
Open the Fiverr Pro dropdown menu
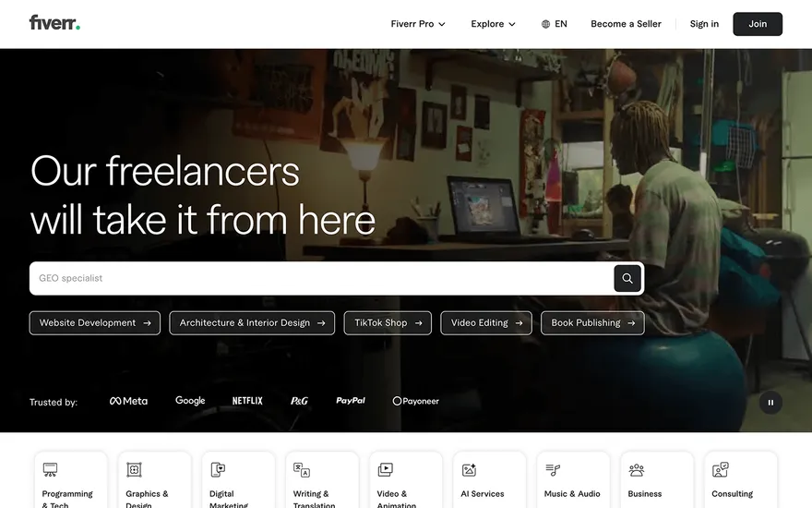point(418,24)
